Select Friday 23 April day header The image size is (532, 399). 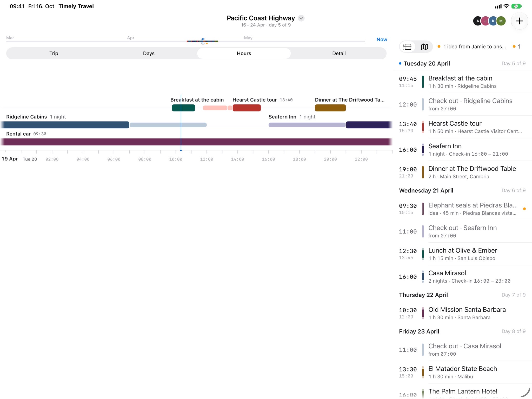click(462, 332)
